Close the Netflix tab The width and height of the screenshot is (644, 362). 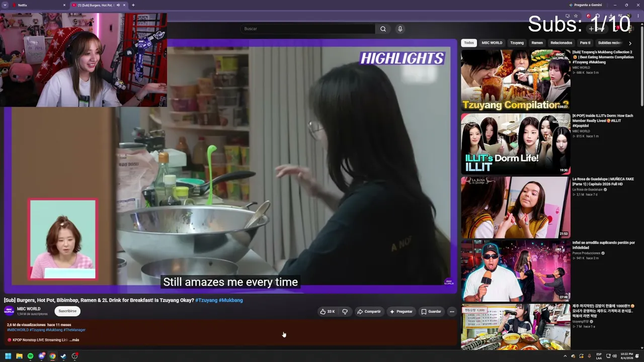click(x=64, y=5)
